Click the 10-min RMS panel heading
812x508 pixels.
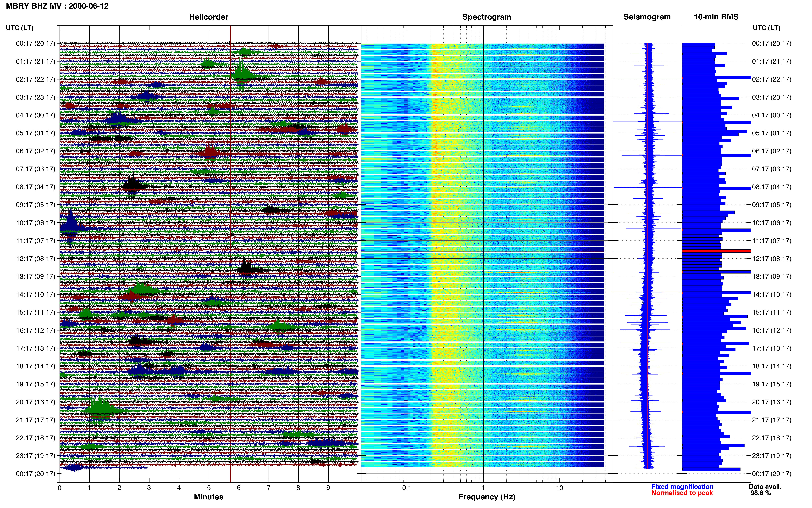coord(716,17)
